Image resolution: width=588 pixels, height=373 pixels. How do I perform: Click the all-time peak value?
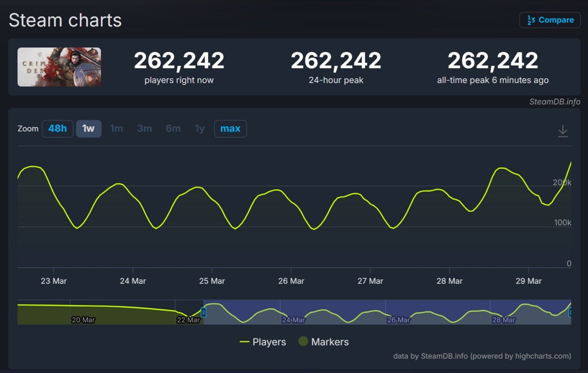point(492,61)
